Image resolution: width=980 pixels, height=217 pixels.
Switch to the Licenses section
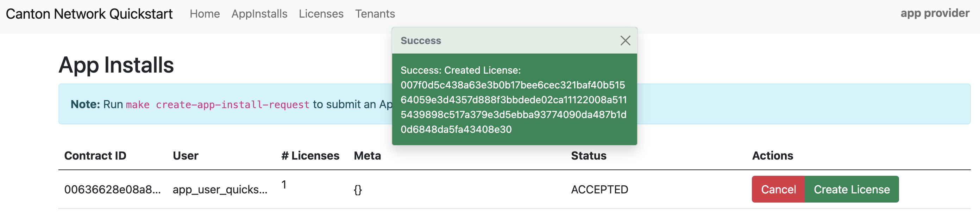click(x=321, y=14)
